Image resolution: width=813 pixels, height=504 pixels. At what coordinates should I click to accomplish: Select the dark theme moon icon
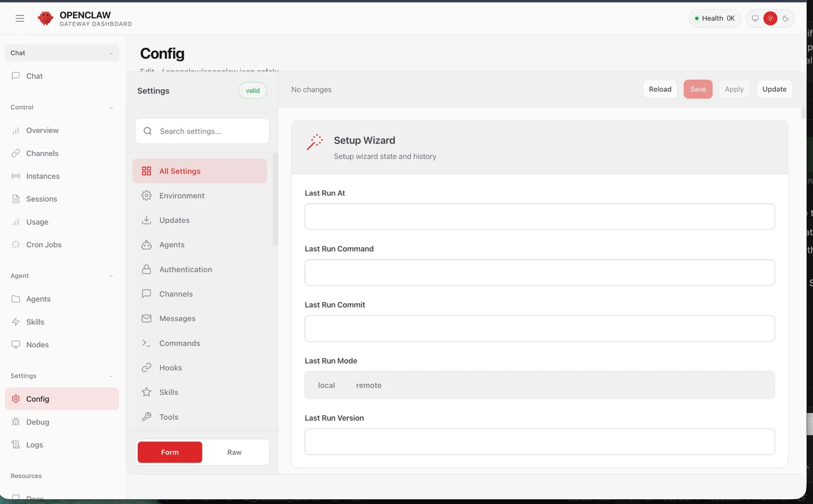point(786,18)
